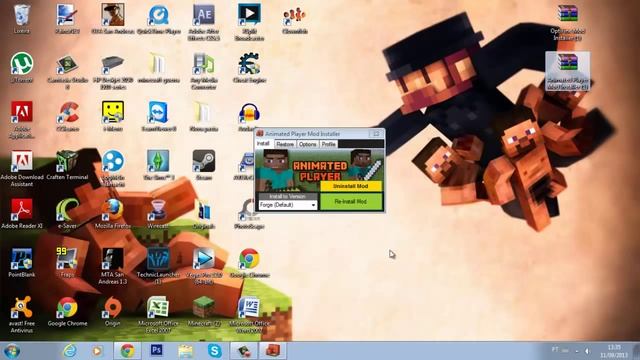Open the Fraps desktop shortcut
The height and width of the screenshot is (360, 640).
pos(67,262)
